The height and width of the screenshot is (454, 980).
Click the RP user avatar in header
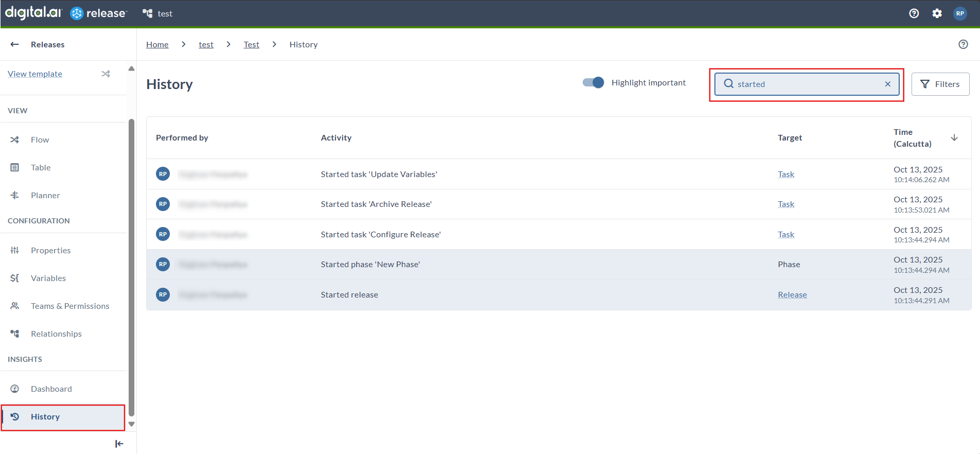[959, 13]
